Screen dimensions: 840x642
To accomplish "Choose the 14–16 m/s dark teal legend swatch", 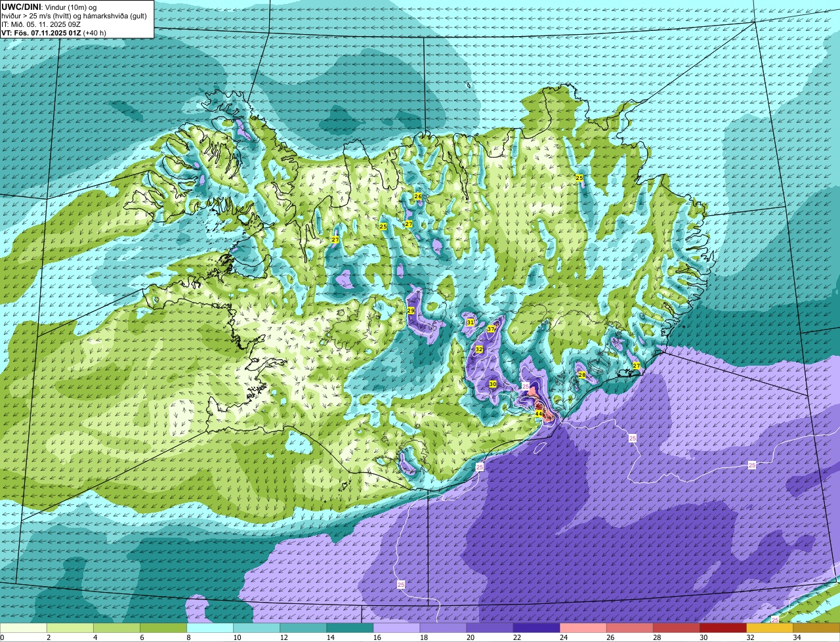I will (350, 628).
